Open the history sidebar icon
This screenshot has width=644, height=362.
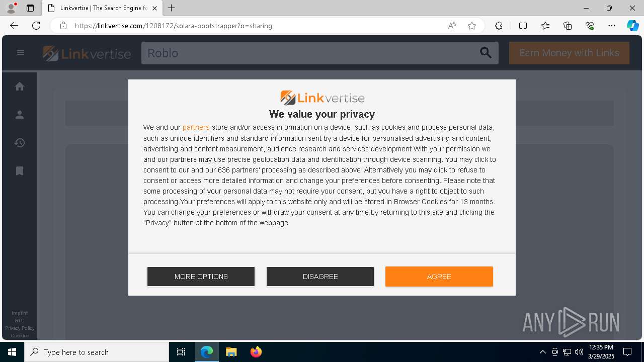(20, 143)
